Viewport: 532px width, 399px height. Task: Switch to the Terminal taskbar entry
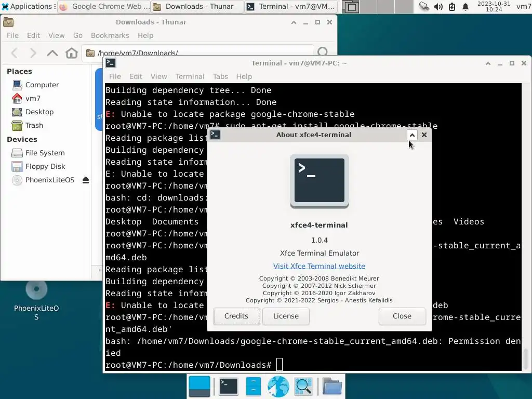pyautogui.click(x=291, y=6)
